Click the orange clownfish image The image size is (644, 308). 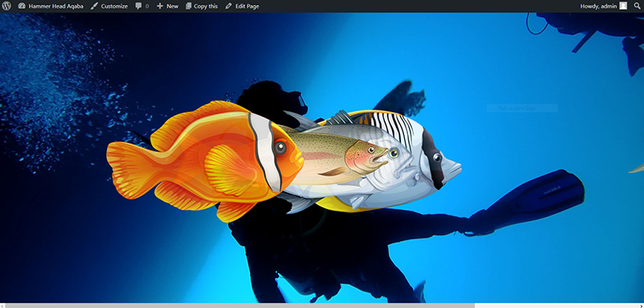point(204,161)
